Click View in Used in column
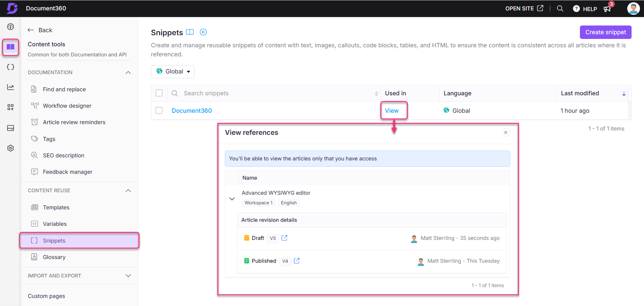This screenshot has height=306, width=644. [392, 110]
